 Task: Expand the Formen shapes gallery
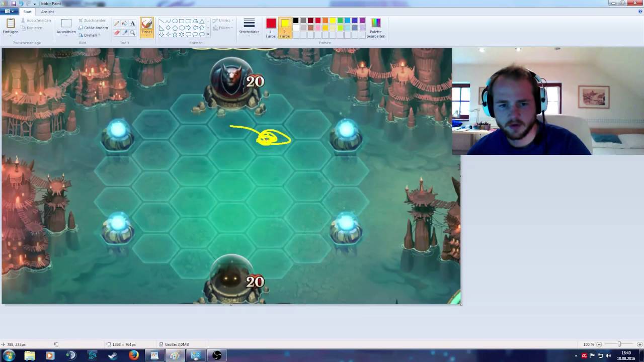coord(208,34)
